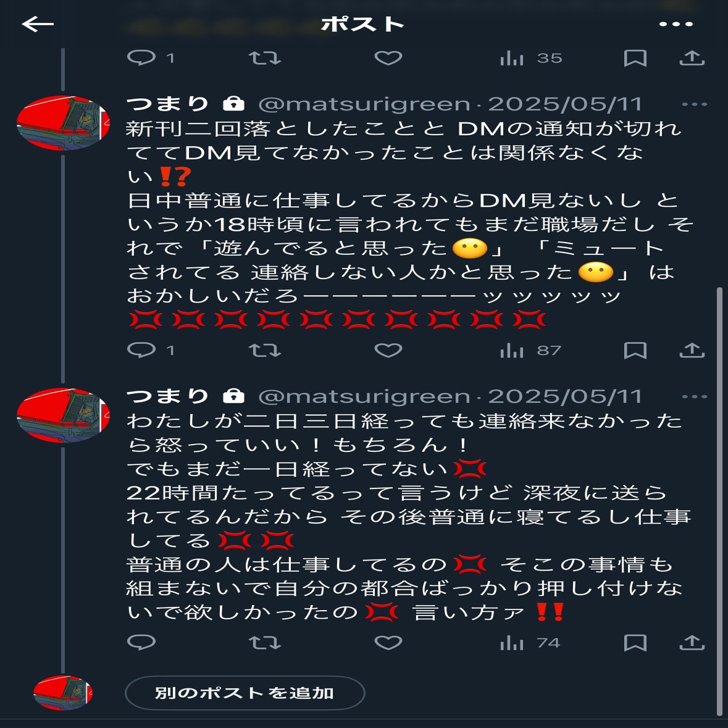Viewport: 728px width, 728px height.
Task: Repost the post with 87 views
Action: point(265,350)
